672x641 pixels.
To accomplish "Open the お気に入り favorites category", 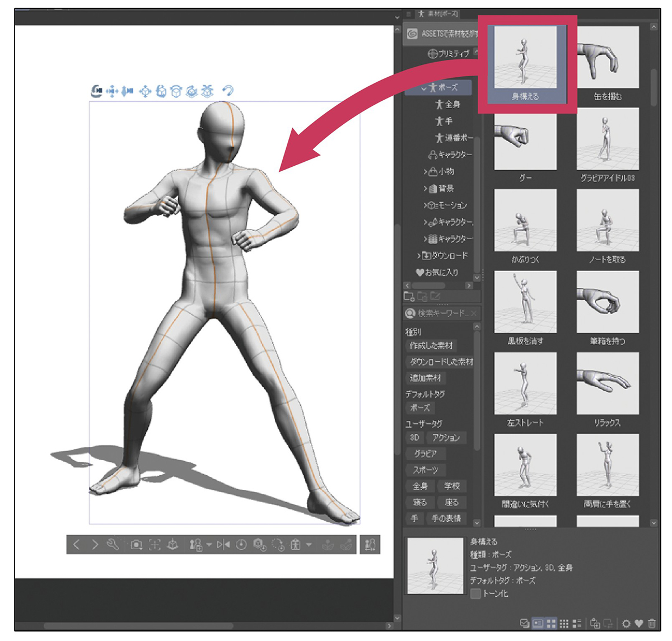I will [437, 273].
